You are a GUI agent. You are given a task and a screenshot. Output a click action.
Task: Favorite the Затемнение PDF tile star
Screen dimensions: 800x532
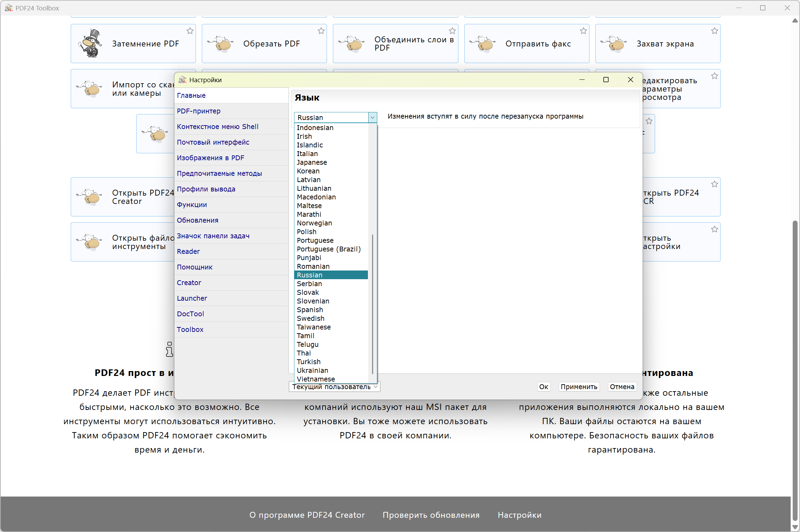click(190, 31)
